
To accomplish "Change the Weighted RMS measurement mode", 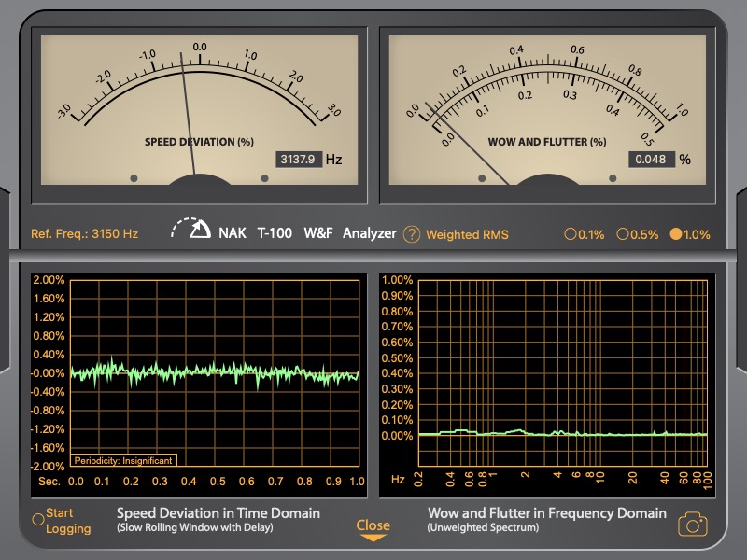I will point(467,234).
